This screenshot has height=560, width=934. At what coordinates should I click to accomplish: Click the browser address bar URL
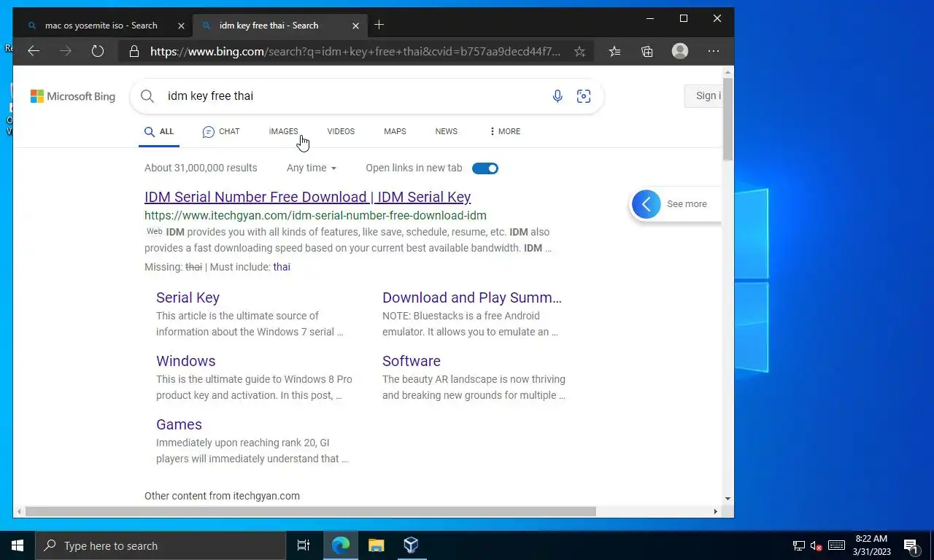click(355, 51)
